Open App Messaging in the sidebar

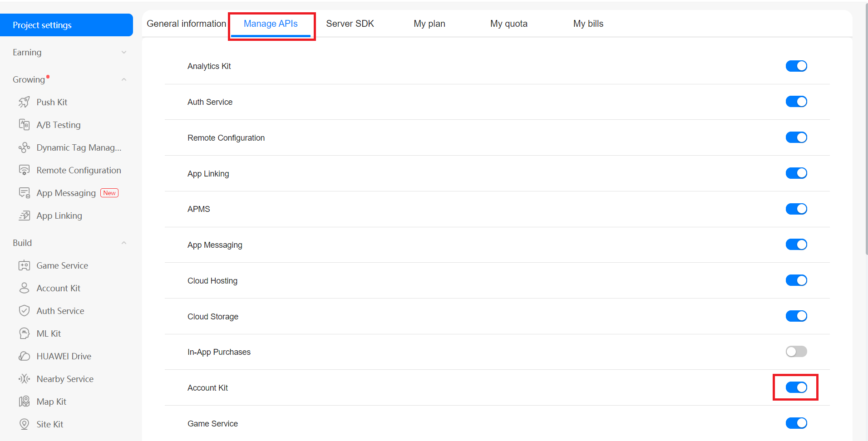click(66, 193)
